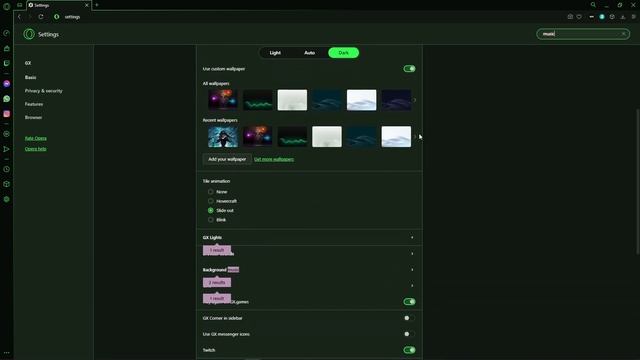Switch theme to Light
Screen dimensions: 640x360
point(275,53)
